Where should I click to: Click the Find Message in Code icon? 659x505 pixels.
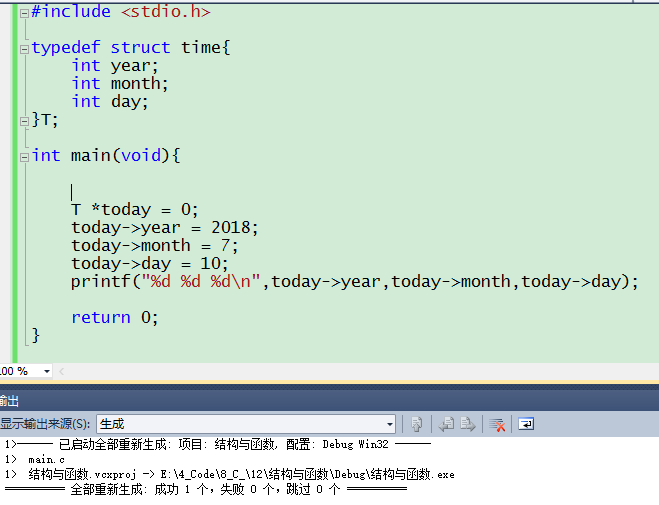(416, 424)
